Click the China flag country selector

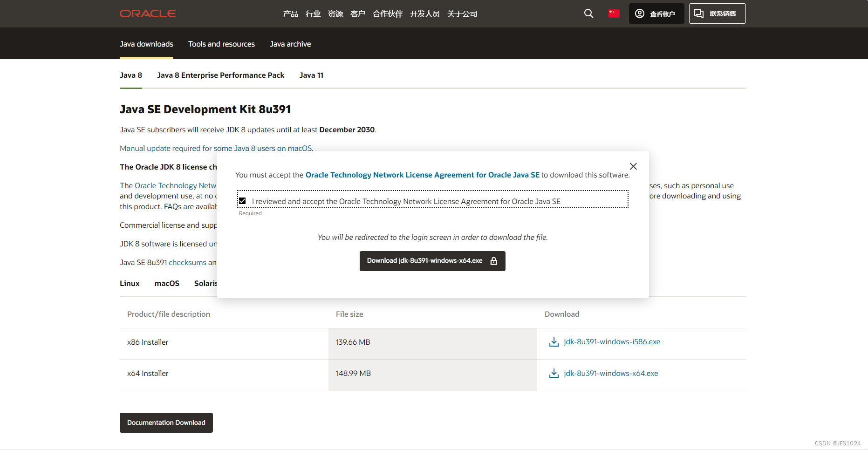click(x=614, y=14)
